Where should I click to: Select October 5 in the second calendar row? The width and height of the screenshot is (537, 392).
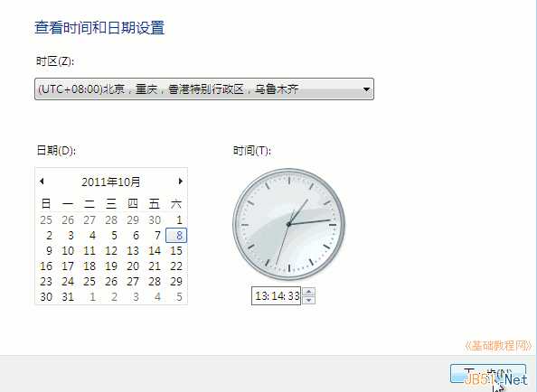114,236
